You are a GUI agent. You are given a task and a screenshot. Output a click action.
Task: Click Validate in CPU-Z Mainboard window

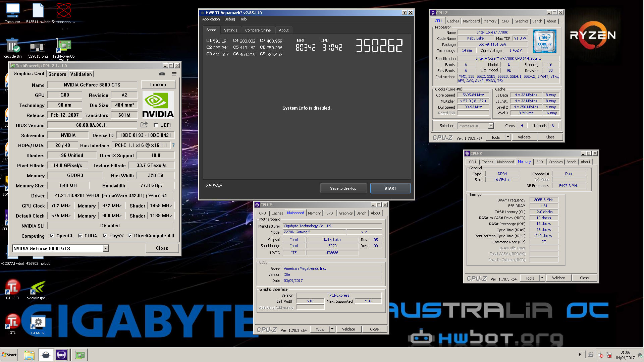348,329
